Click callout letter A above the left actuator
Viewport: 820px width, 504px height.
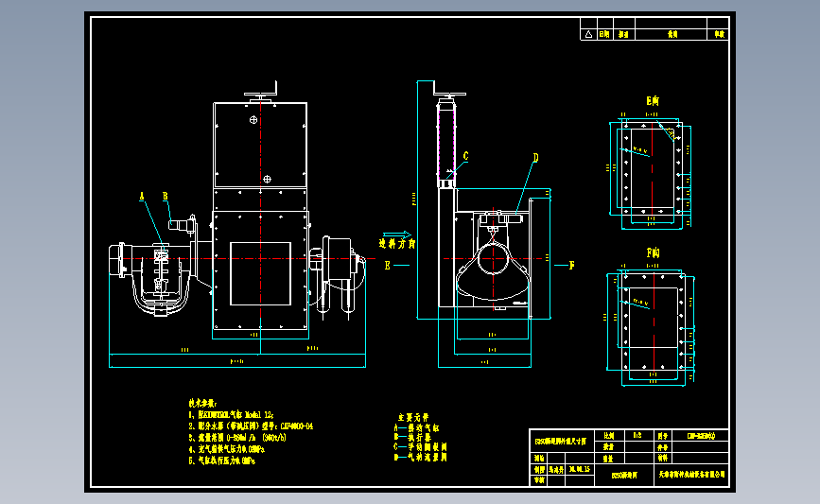point(141,196)
